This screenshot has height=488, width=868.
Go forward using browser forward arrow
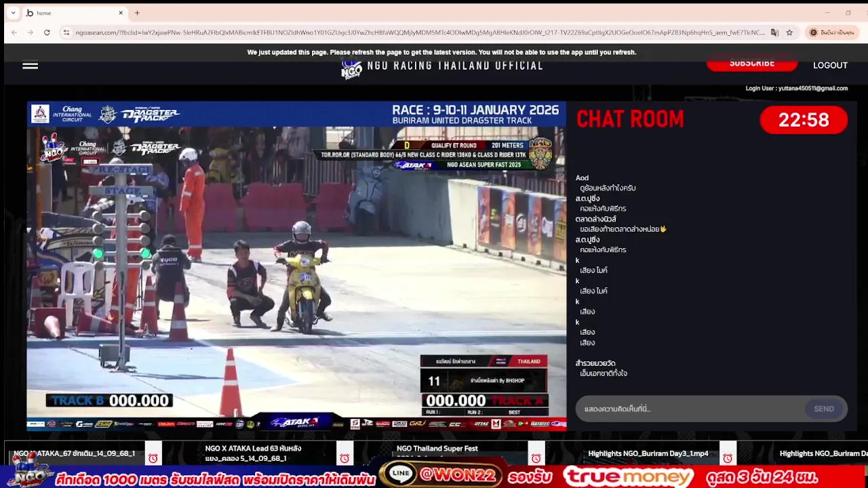(x=31, y=33)
